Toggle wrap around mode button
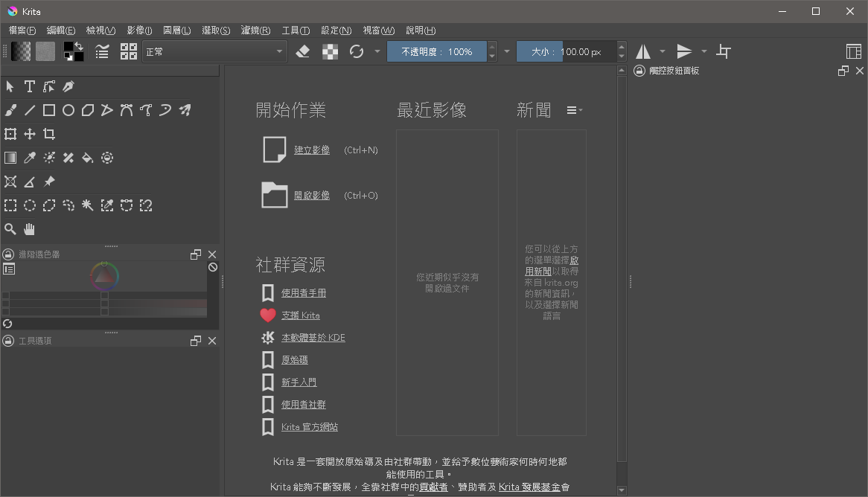This screenshot has height=497, width=868. 724,51
